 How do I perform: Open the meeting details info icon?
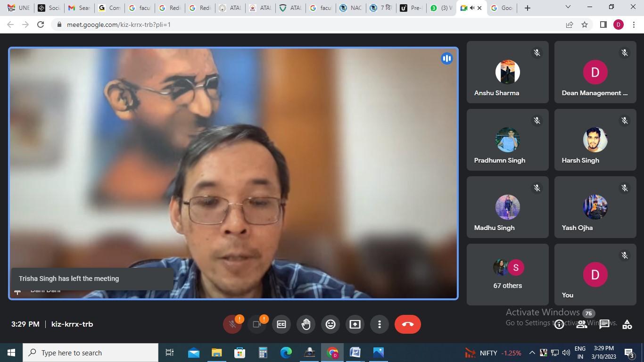[x=559, y=324]
